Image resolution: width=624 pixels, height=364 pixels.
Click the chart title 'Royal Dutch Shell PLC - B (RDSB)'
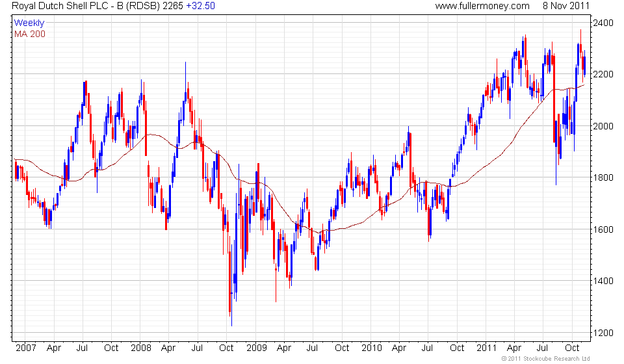point(86,6)
